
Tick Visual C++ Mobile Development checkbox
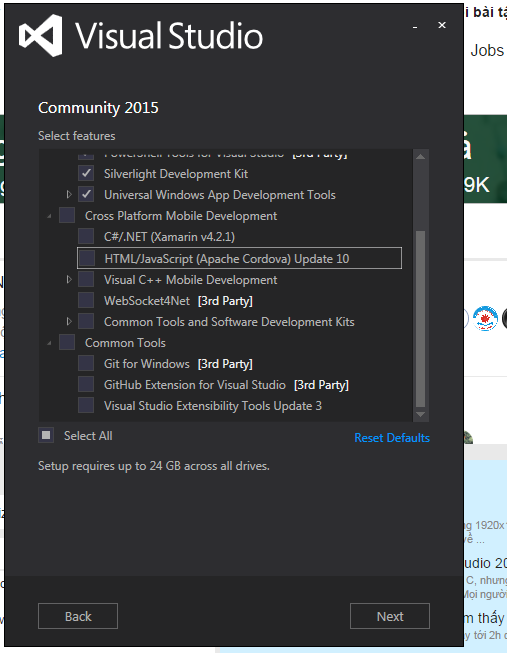86,279
